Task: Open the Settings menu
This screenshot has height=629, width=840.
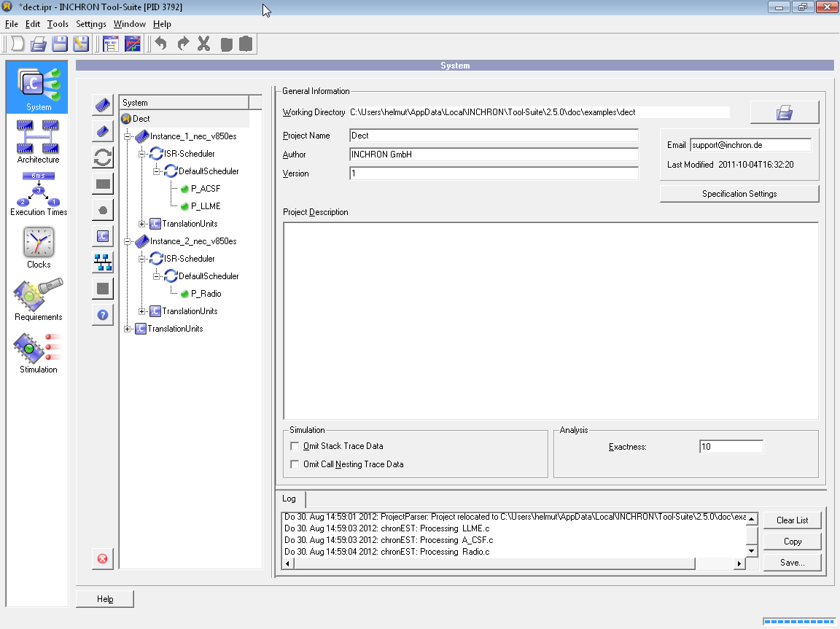Action: [91, 24]
